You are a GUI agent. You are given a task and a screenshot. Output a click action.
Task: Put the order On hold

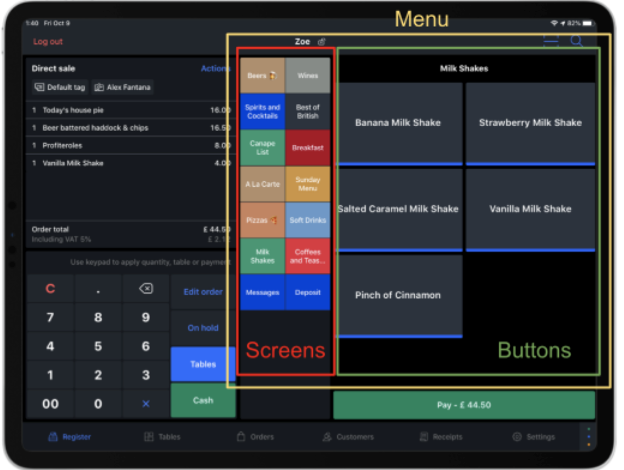(x=203, y=328)
